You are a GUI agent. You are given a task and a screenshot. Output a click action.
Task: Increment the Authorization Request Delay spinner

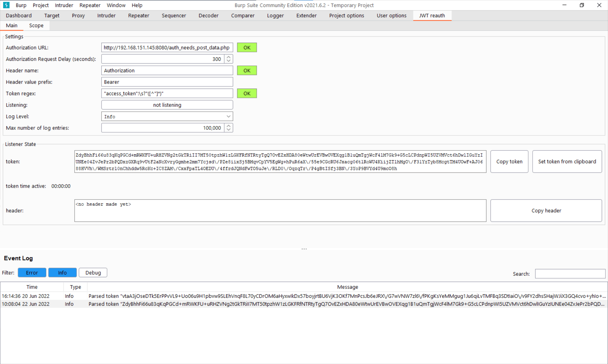(x=229, y=57)
